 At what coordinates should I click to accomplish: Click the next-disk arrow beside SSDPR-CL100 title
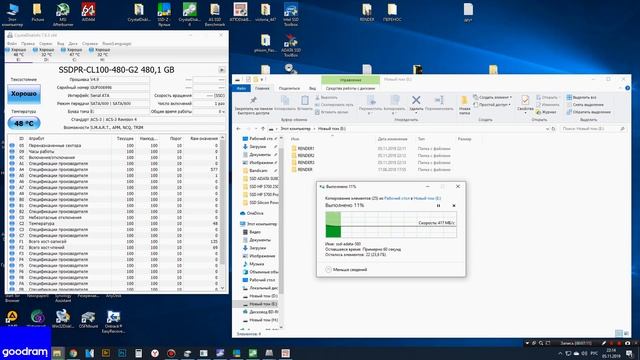coord(222,70)
